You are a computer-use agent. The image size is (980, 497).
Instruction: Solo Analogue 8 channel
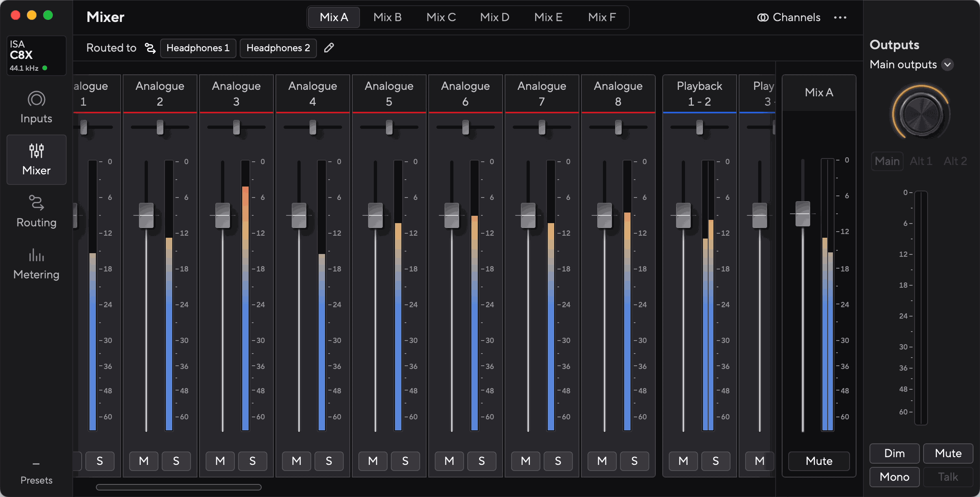click(635, 461)
